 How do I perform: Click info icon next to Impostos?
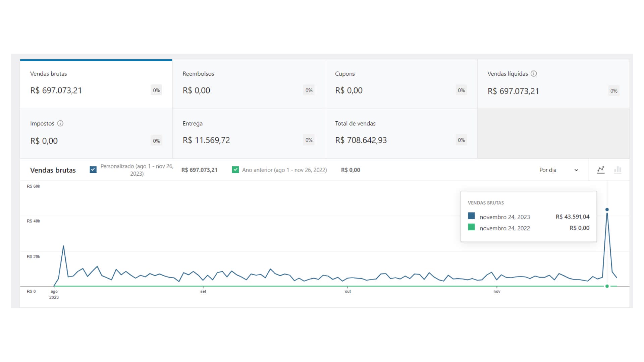(x=60, y=123)
